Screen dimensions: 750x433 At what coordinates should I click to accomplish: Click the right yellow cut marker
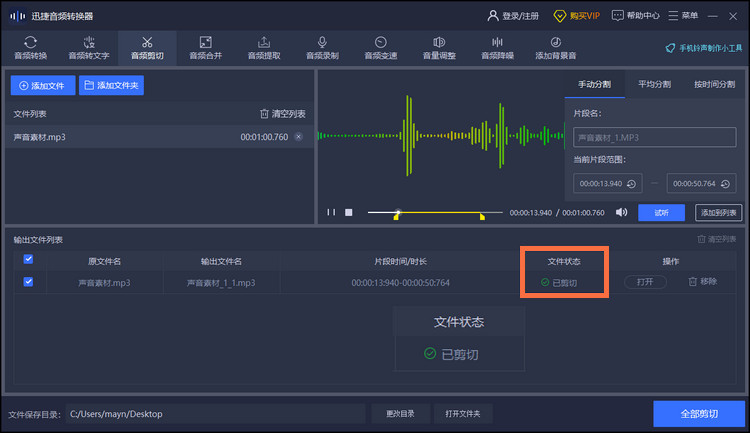pyautogui.click(x=482, y=217)
